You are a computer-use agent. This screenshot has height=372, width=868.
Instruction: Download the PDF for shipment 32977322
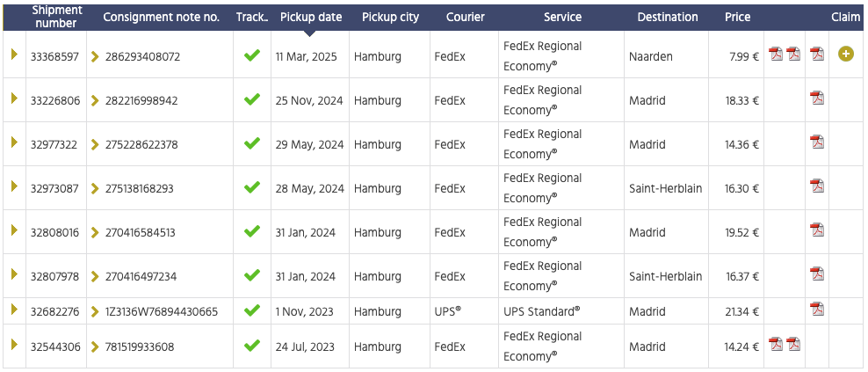pos(817,142)
